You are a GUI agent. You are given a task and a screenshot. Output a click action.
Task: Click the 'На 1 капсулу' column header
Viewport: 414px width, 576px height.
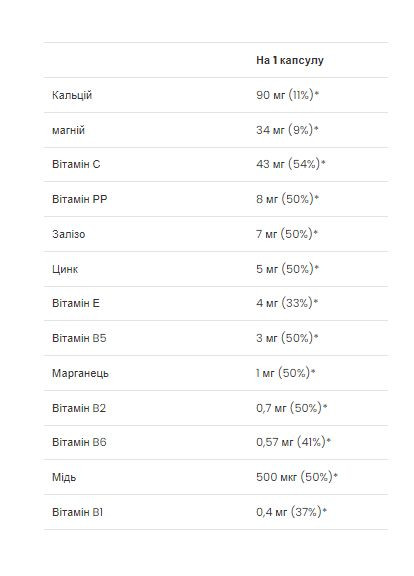tap(290, 60)
